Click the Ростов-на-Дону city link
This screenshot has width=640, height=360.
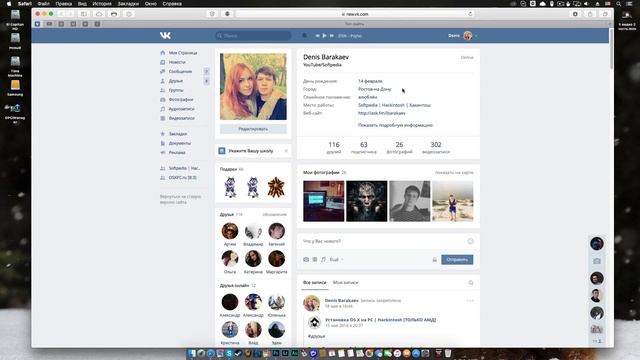coord(374,89)
